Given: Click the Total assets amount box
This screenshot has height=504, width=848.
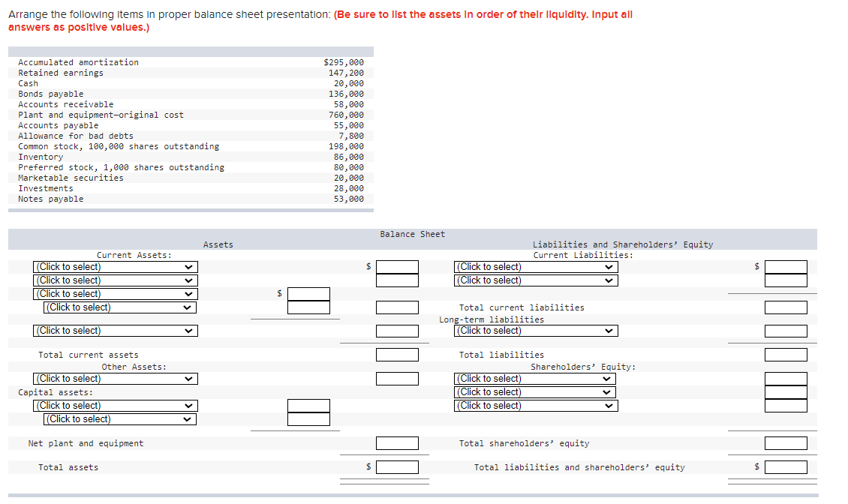Looking at the screenshot, I should [397, 466].
